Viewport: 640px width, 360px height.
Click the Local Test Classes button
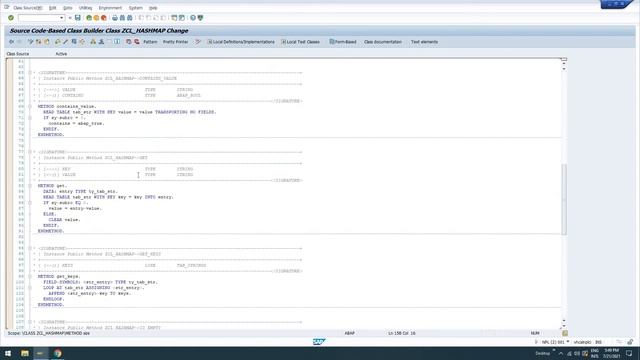click(x=300, y=42)
